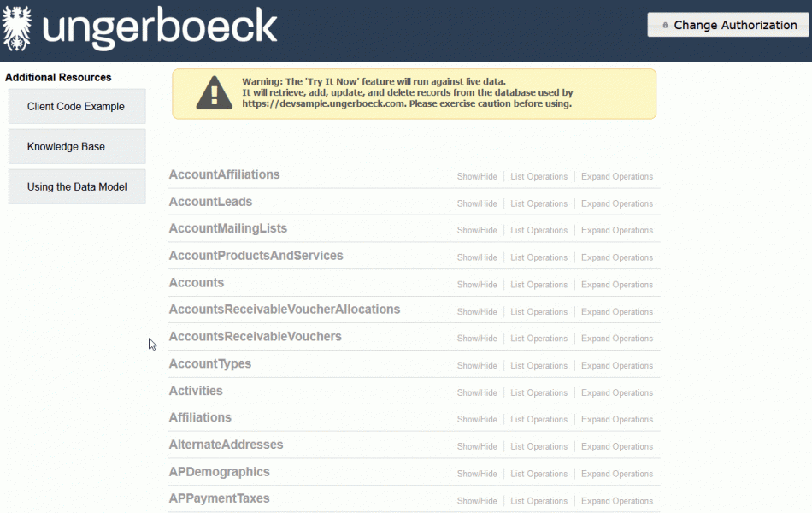The height and width of the screenshot is (513, 812).
Task: Expand Operations for AccountTypes
Action: point(617,366)
